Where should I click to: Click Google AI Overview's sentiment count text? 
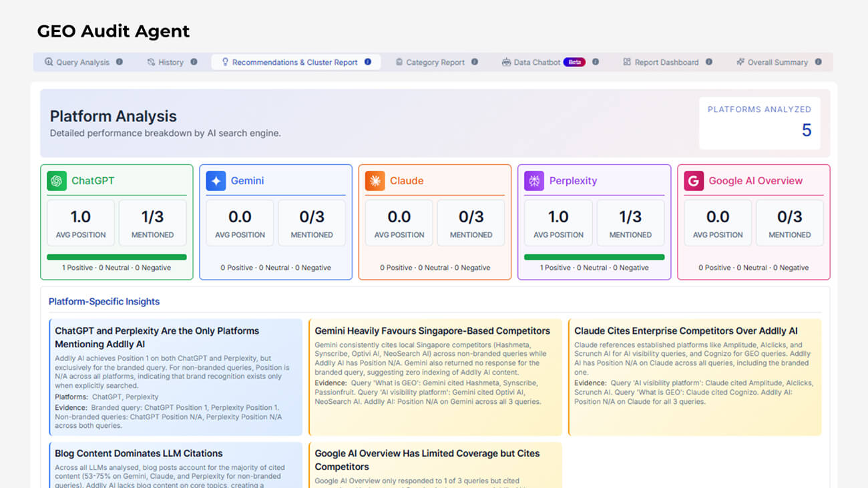[x=754, y=268]
